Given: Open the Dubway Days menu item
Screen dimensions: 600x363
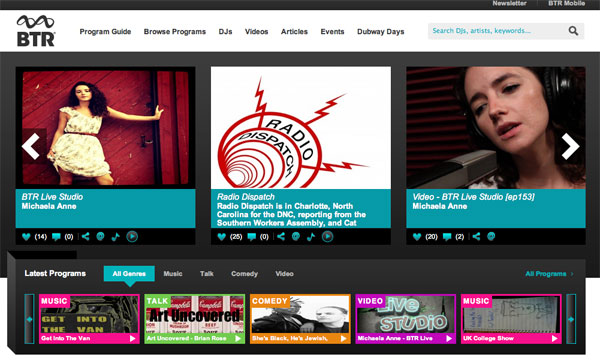Looking at the screenshot, I should point(380,31).
